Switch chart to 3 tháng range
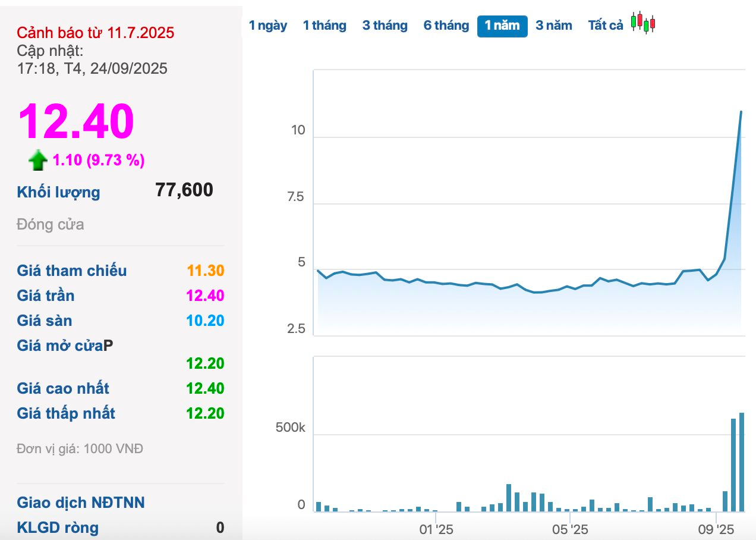 click(385, 26)
